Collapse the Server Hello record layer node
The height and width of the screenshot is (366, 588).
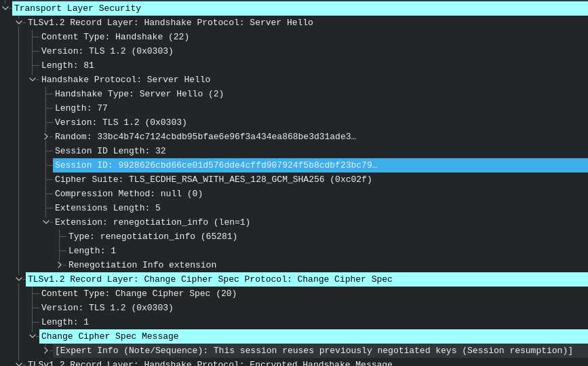[19, 22]
